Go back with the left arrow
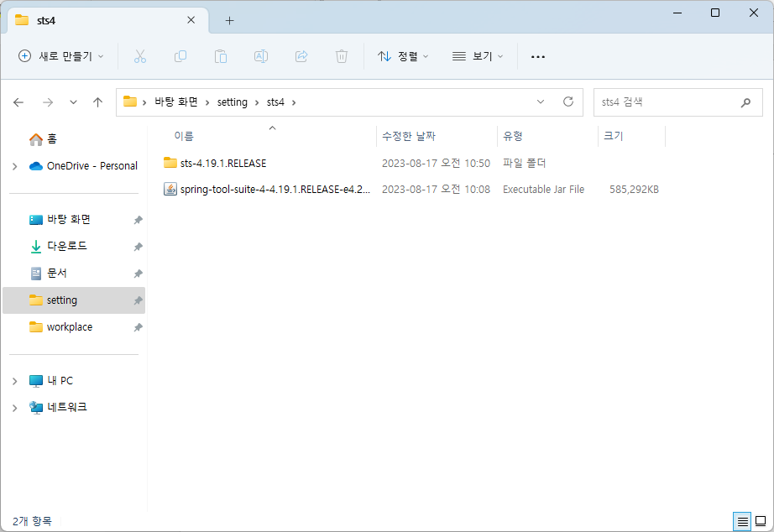 (18, 102)
